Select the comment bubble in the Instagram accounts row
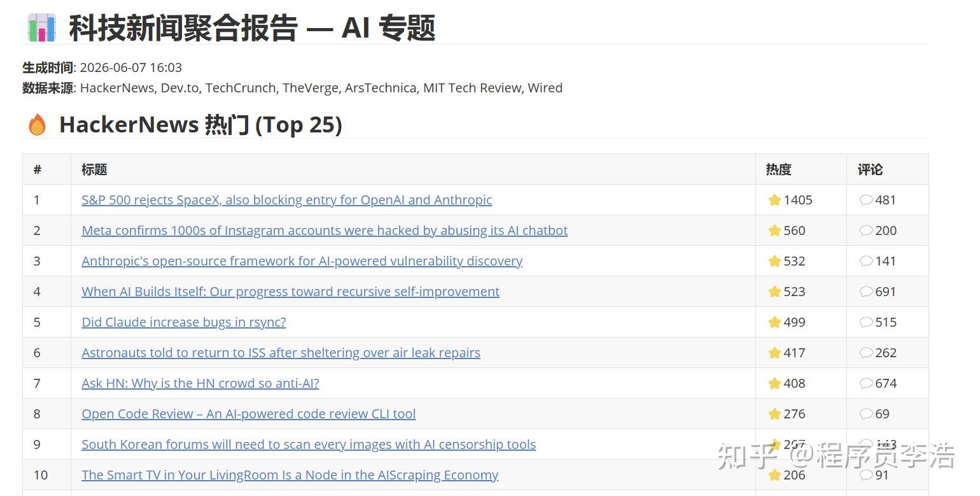The image size is (980, 496). [x=866, y=230]
